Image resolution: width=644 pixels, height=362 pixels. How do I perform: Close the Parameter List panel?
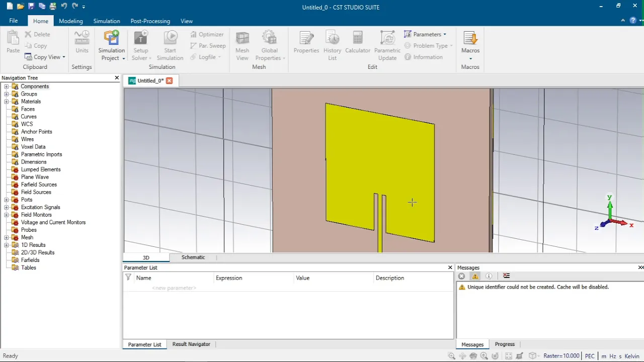pos(450,267)
